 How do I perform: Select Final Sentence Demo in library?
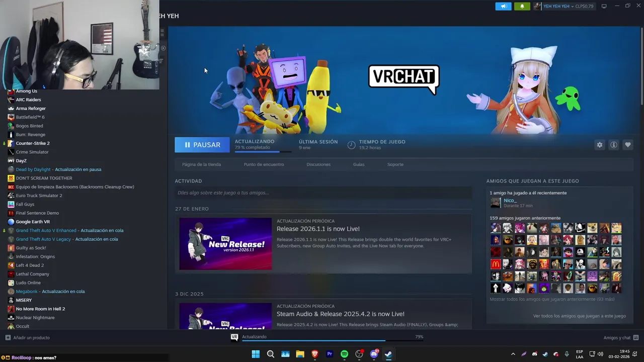[x=37, y=213]
